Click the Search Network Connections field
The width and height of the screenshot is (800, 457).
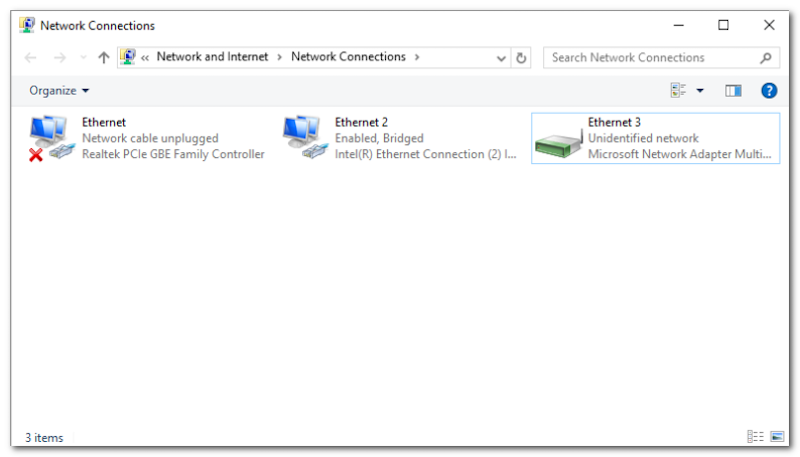point(650,58)
